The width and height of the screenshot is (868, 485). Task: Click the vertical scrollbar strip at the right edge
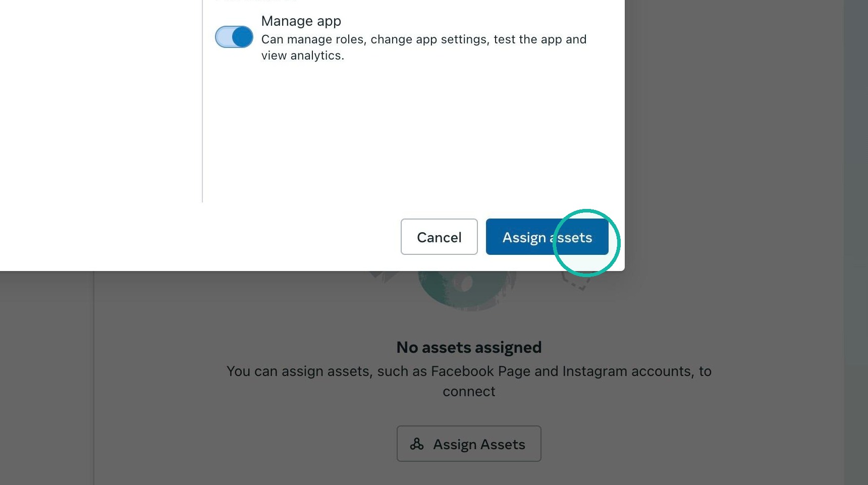856,242
